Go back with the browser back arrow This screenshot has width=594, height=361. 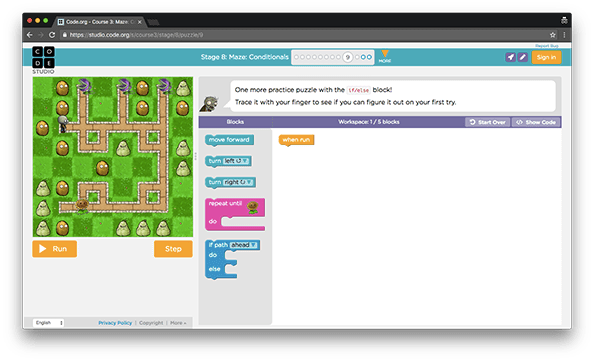pos(30,35)
